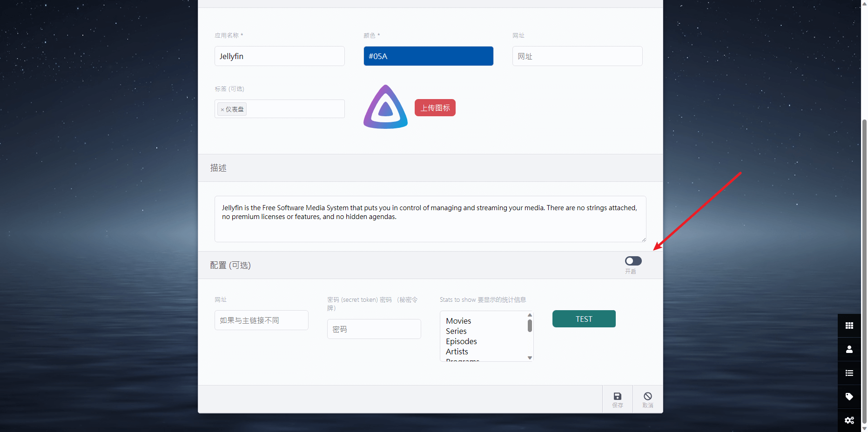
Task: Click the user account icon in the sidebar
Action: tap(849, 349)
